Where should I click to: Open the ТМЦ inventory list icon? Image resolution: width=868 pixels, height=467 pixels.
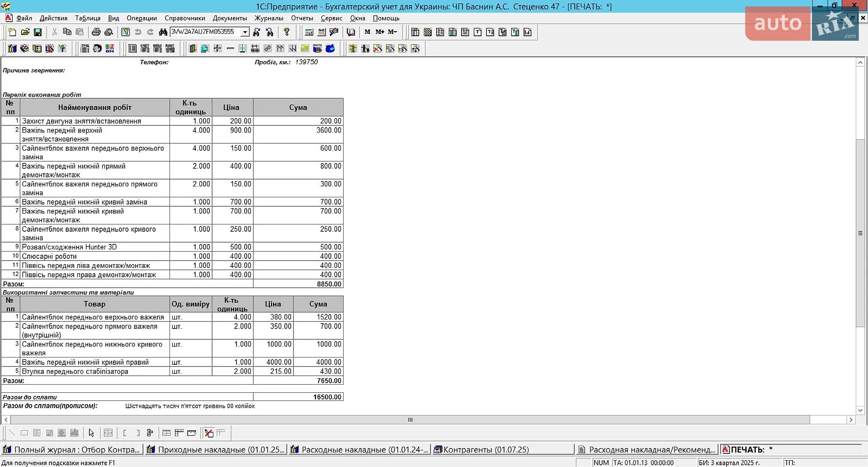pos(84,48)
